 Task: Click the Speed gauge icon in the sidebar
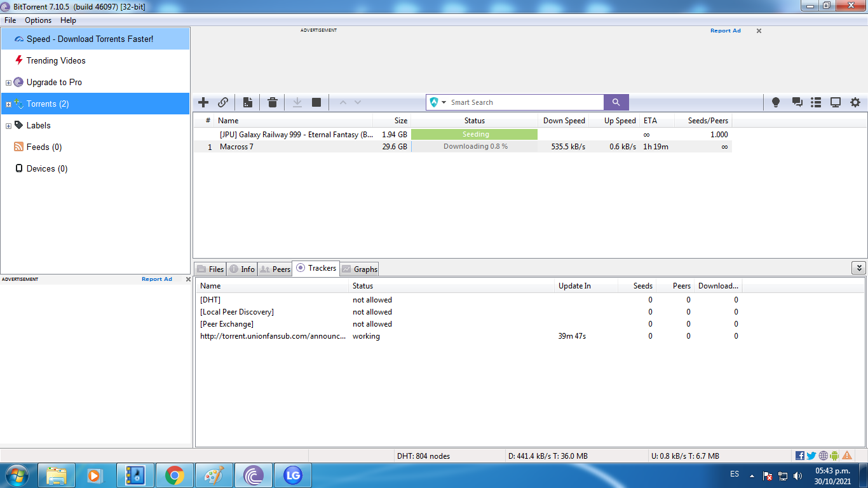pyautogui.click(x=19, y=39)
